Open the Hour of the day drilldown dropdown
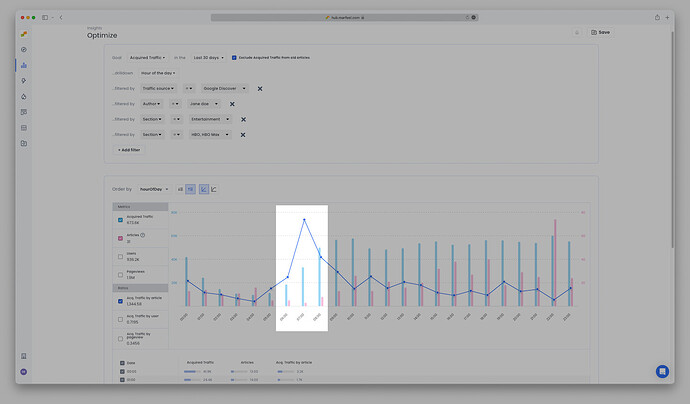The width and height of the screenshot is (690, 404). click(x=159, y=73)
